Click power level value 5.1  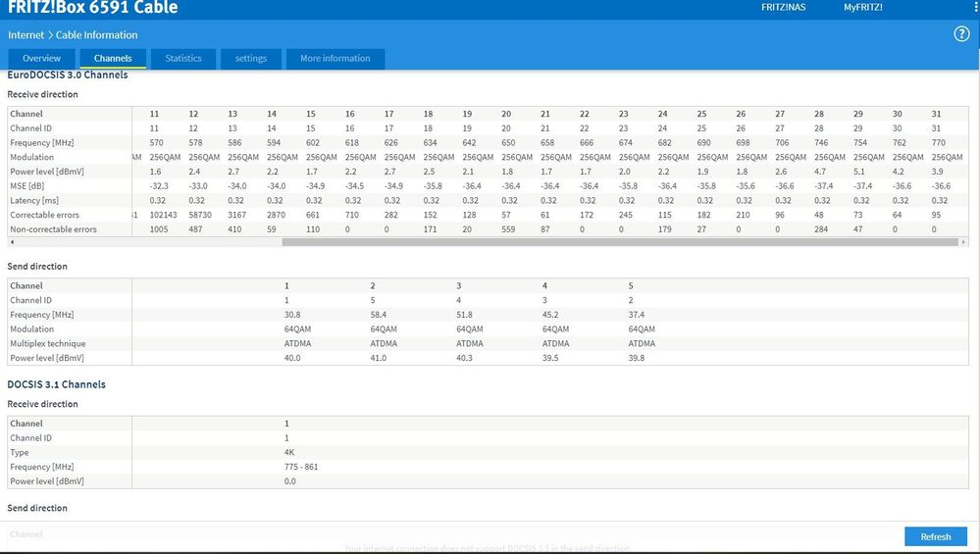[x=859, y=172]
